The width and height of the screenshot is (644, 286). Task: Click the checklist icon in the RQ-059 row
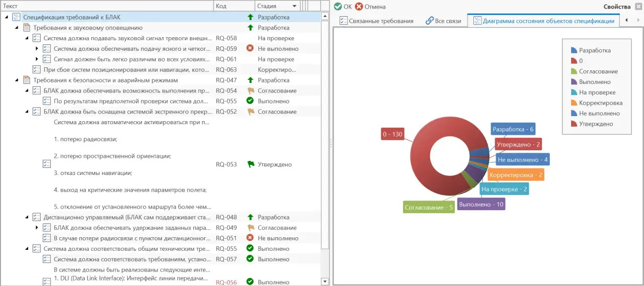tap(47, 49)
